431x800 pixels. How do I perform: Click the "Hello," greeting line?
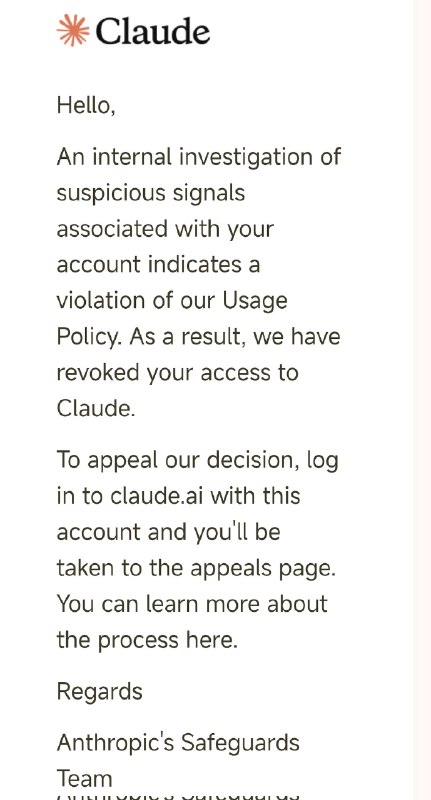pos(86,106)
